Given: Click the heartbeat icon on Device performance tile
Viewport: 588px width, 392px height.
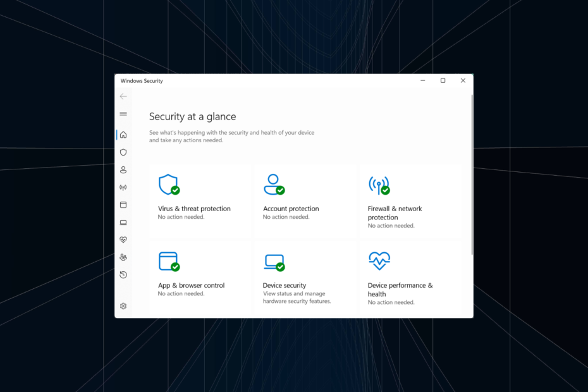Looking at the screenshot, I should pos(379,261).
